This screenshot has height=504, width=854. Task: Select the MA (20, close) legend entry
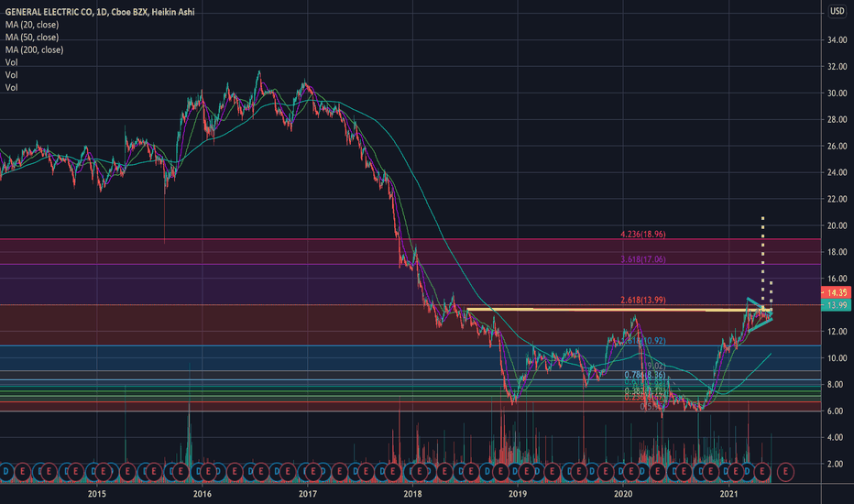(x=31, y=25)
